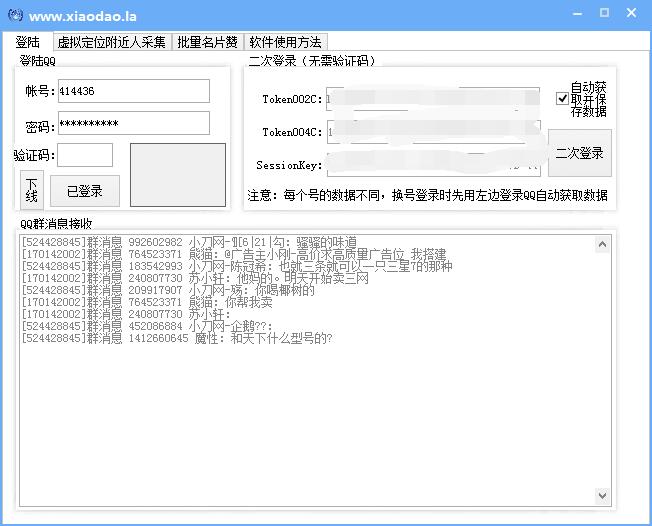Select the 熊猫 message about 广告主小刚
652x526 pixels.
click(x=234, y=254)
